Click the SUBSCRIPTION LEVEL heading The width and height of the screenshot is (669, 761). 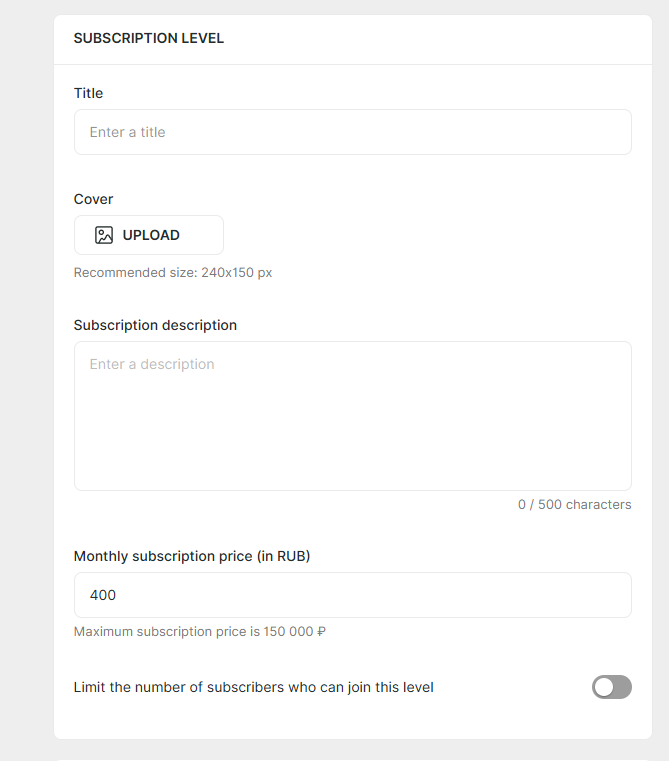click(x=149, y=38)
